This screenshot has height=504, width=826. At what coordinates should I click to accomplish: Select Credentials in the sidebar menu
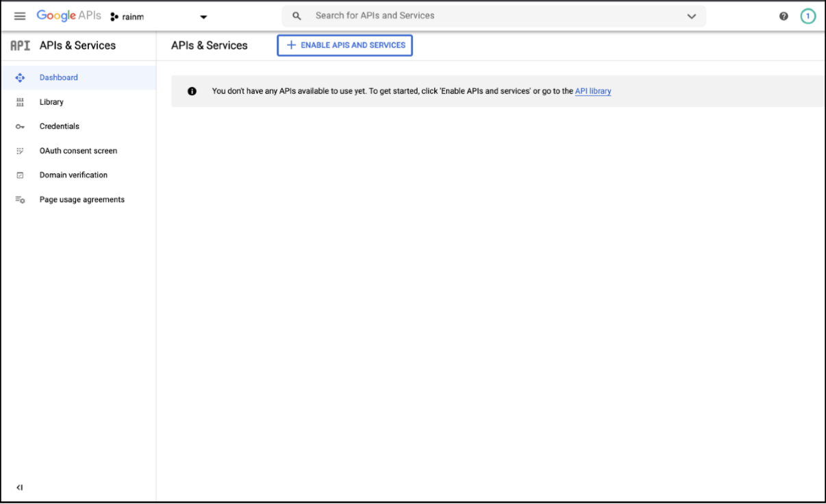coord(60,127)
